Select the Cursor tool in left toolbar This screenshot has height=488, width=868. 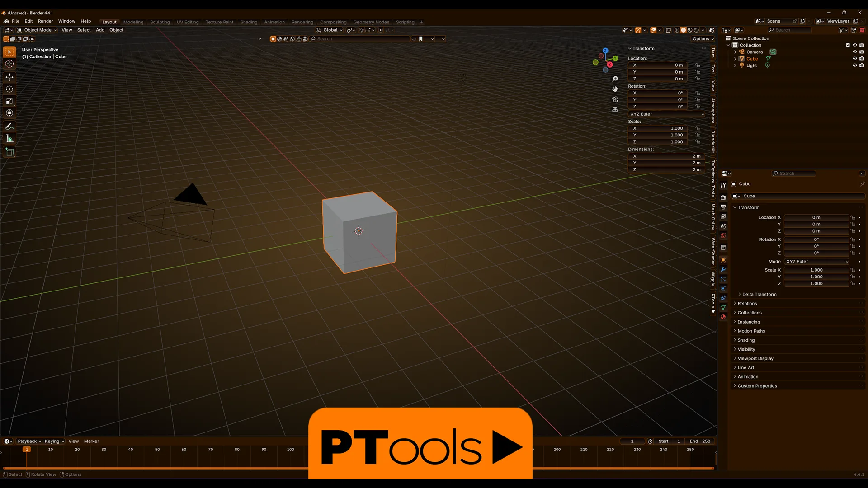point(9,64)
